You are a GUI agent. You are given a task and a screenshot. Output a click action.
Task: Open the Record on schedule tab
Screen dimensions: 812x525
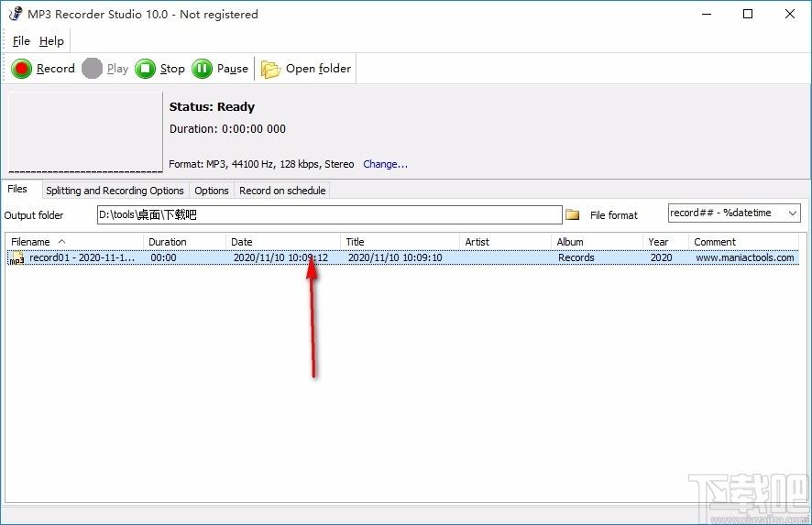(x=282, y=191)
